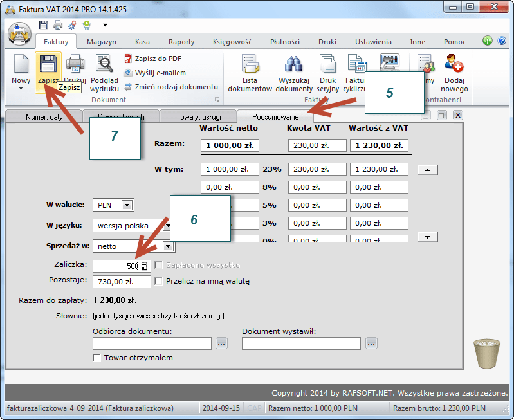
Task: Click the Pozostaje 730,00 zł field
Action: pos(122,282)
